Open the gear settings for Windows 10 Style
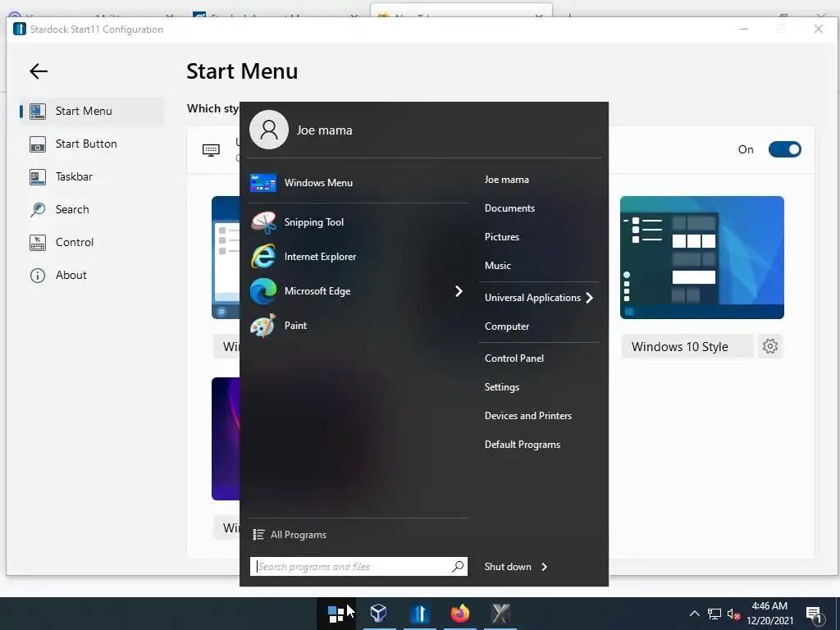Image resolution: width=840 pixels, height=630 pixels. (769, 346)
